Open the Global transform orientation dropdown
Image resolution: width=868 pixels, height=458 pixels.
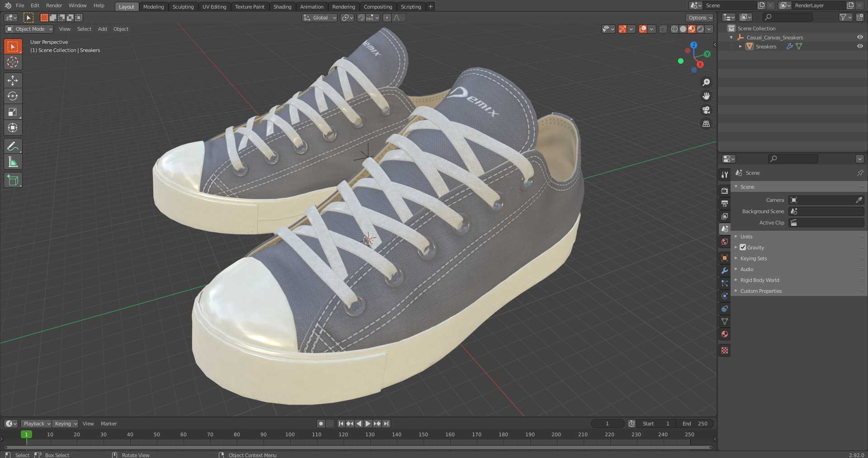pyautogui.click(x=320, y=18)
